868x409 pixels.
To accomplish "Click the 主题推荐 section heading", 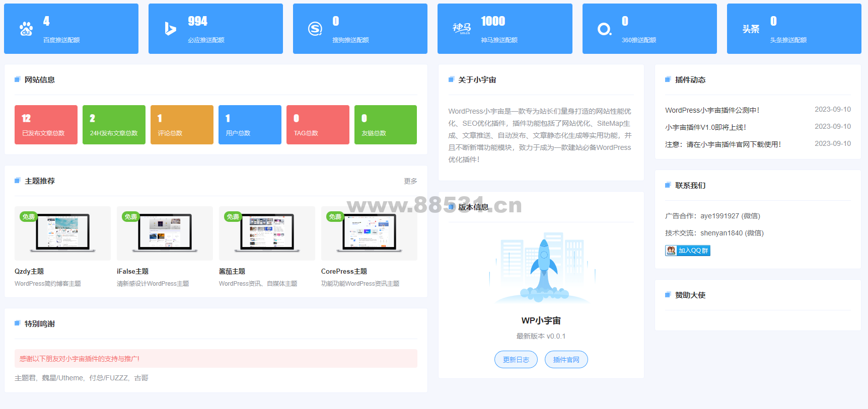I will 40,181.
